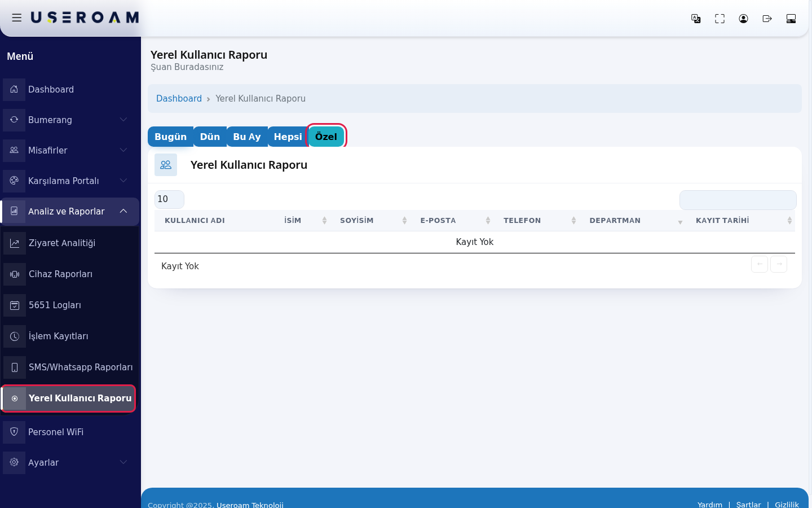Click the Personel WiFi shield icon
The height and width of the screenshot is (508, 812).
tap(14, 432)
